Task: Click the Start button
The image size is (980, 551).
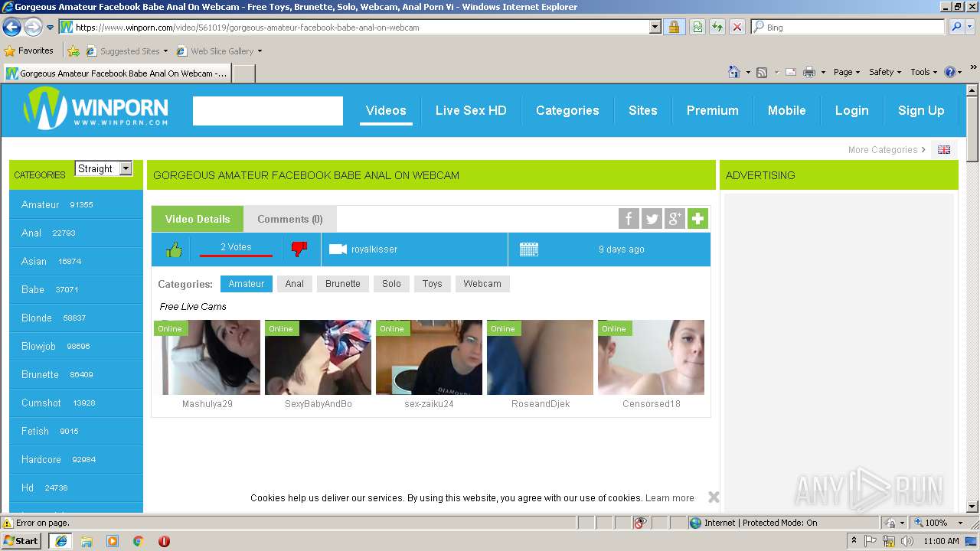Action: pos(21,541)
